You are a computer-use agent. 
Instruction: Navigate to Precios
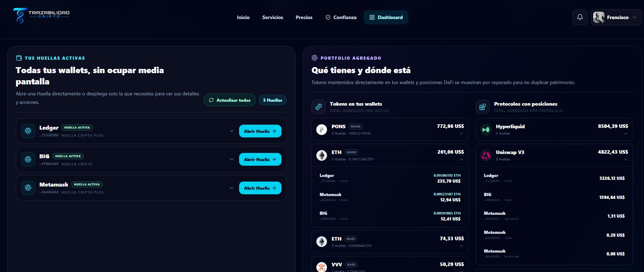point(304,17)
